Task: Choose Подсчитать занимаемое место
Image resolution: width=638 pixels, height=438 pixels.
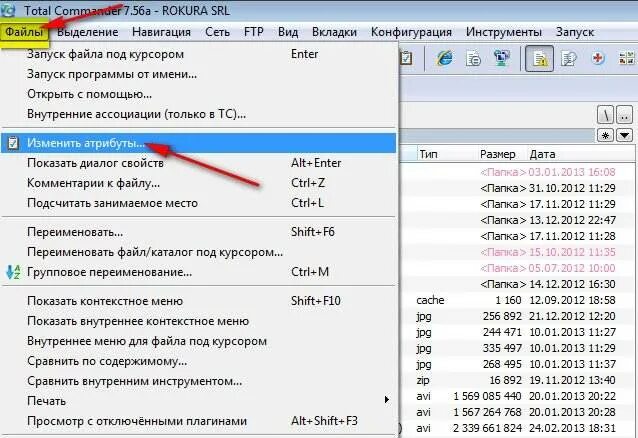Action: (199, 203)
